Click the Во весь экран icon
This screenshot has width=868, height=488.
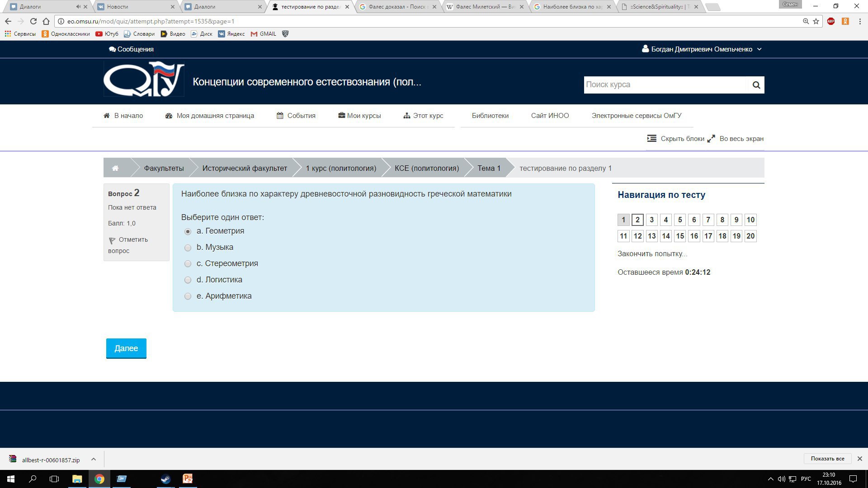(x=711, y=138)
